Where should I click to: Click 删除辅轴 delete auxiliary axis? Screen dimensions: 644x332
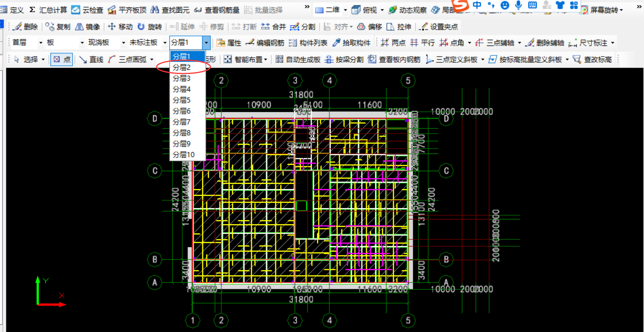(x=544, y=43)
